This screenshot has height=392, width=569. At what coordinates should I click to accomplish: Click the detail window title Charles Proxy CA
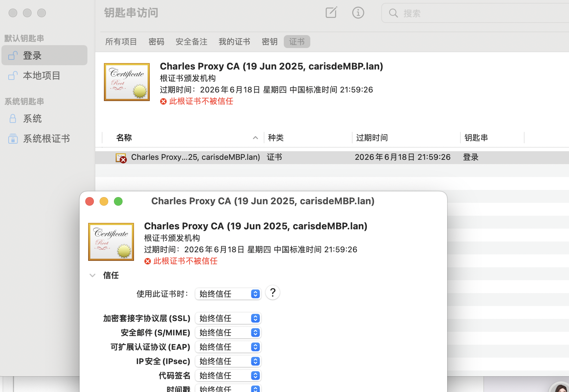pyautogui.click(x=263, y=201)
